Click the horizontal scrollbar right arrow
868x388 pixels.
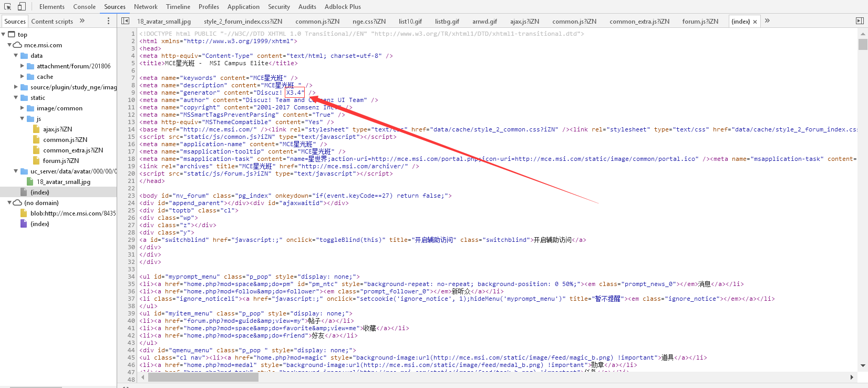pos(852,377)
